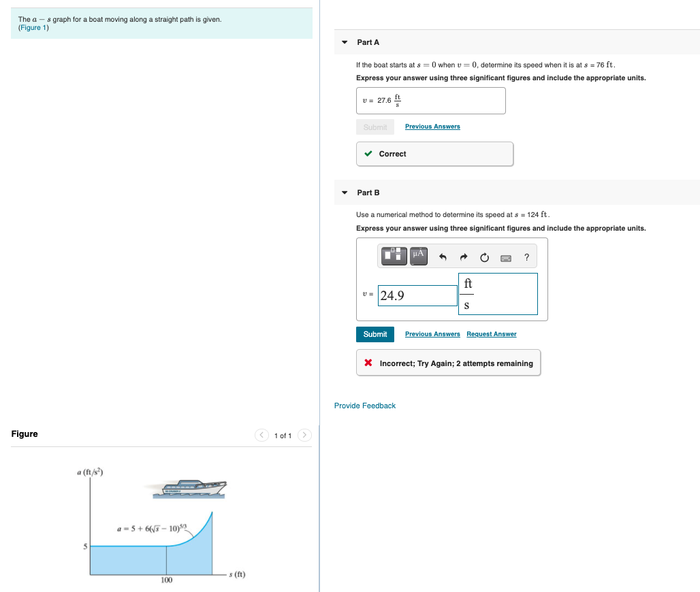Viewport: 700px width, 592px height.
Task: Collapse the Part A section triangle
Action: pos(345,42)
